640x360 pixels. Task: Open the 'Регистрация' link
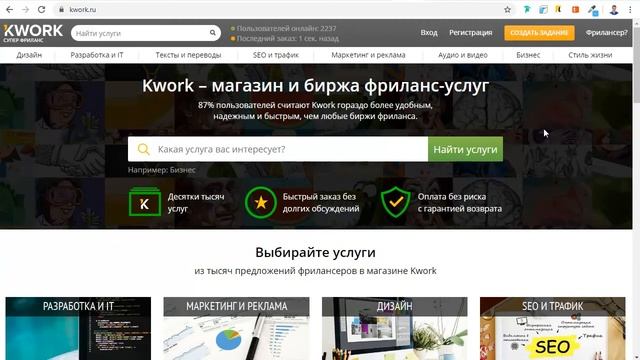(x=471, y=33)
